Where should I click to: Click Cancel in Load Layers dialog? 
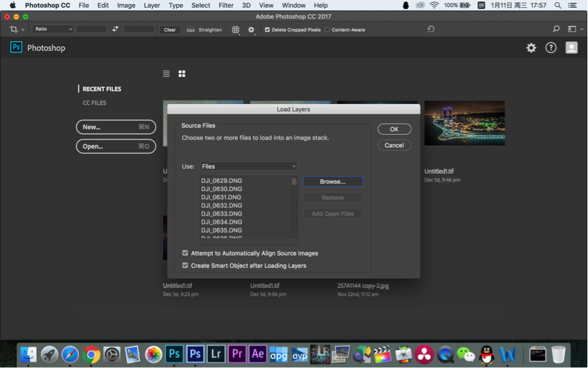tap(394, 145)
